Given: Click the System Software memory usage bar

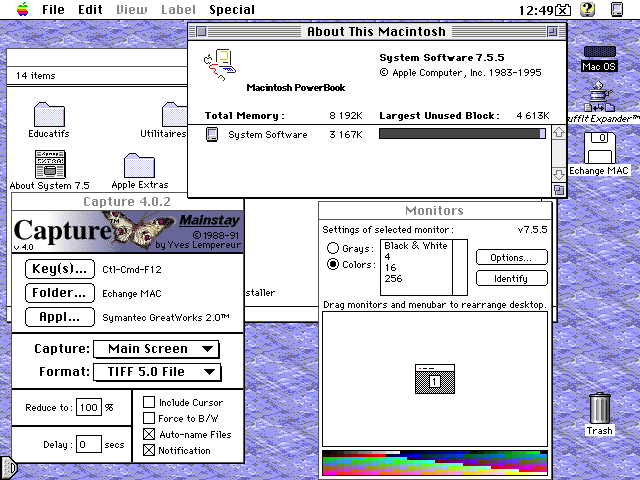Looking at the screenshot, I should click(462, 133).
